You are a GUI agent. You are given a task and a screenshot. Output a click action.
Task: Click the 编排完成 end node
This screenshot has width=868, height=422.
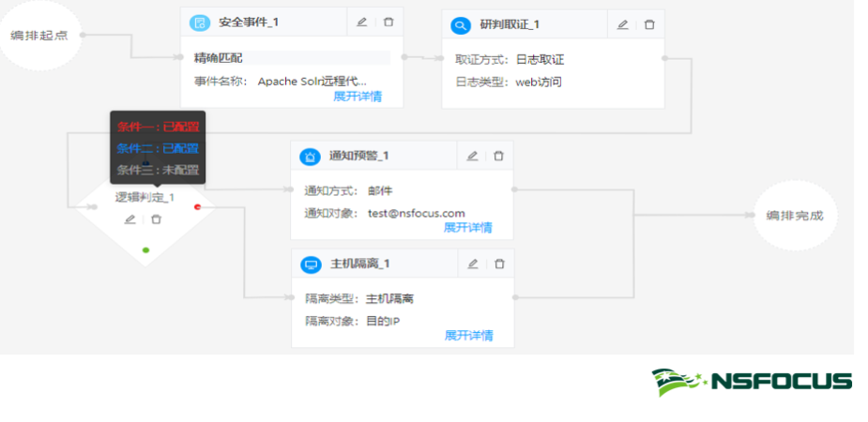(x=795, y=216)
